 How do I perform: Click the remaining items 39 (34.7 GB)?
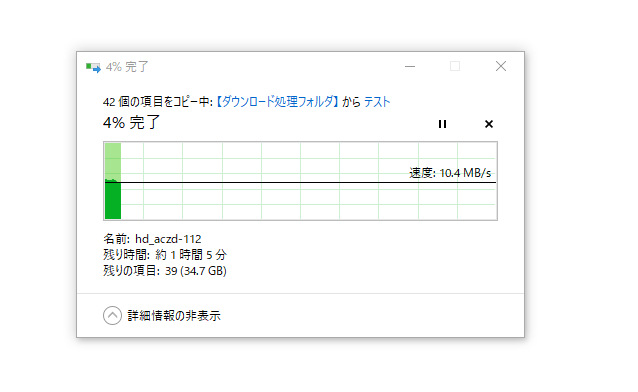click(196, 271)
